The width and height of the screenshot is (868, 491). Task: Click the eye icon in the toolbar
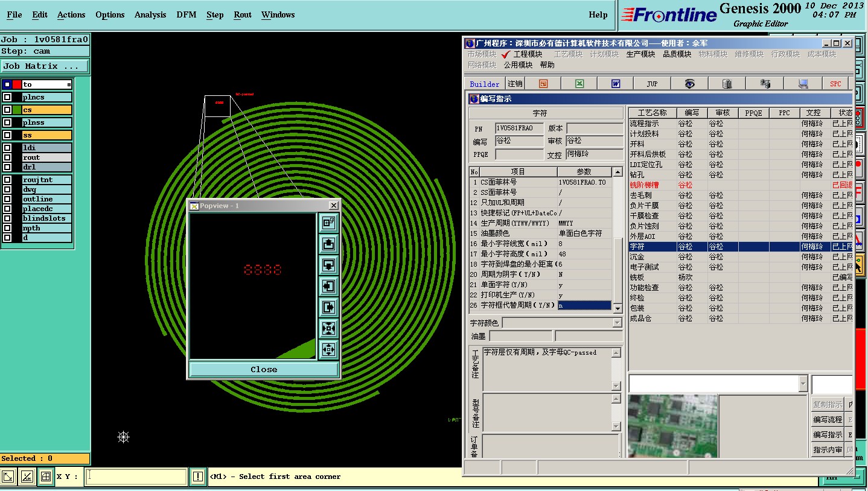(689, 84)
